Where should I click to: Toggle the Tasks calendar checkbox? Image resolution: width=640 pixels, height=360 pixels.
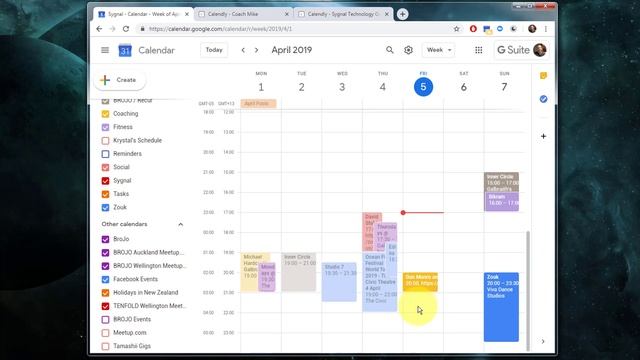pos(105,194)
